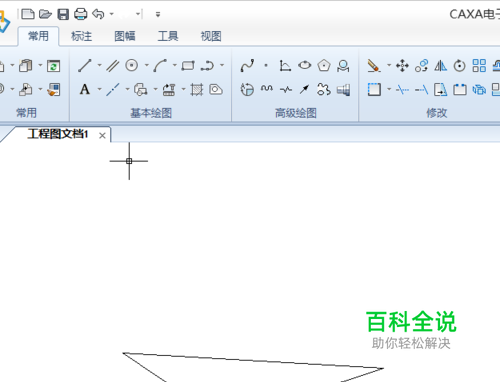Expand the Line tool dropdown arrow
This screenshot has height=382, width=500.
pos(99,65)
